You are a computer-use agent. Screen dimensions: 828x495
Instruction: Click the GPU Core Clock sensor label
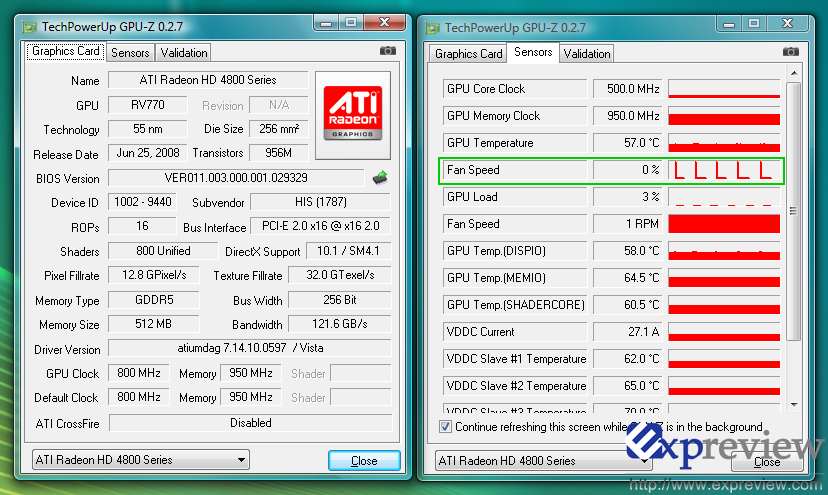[515, 89]
